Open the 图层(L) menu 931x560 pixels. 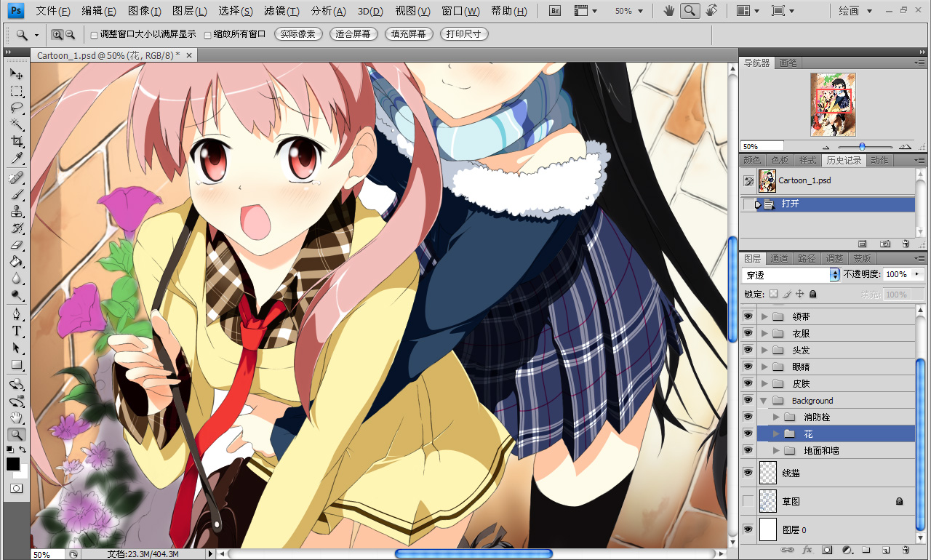189,11
